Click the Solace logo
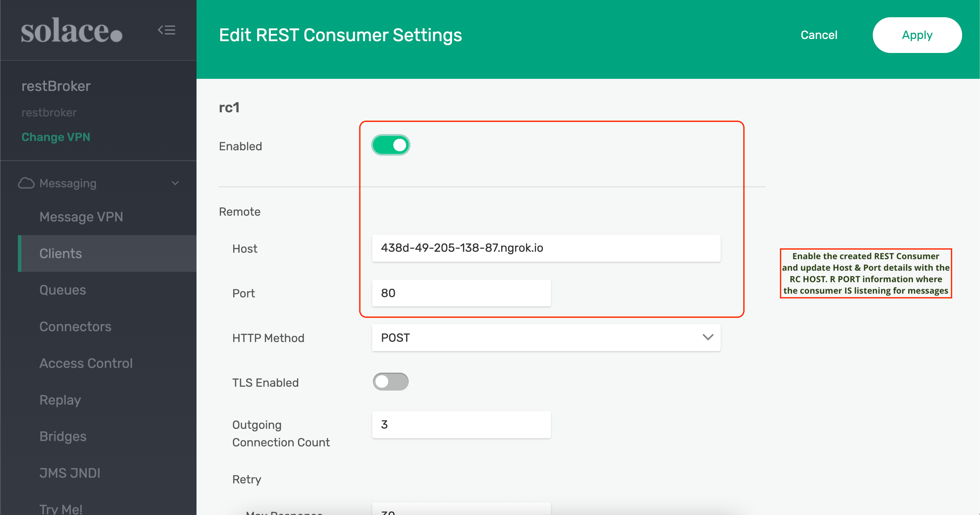 coord(71,30)
